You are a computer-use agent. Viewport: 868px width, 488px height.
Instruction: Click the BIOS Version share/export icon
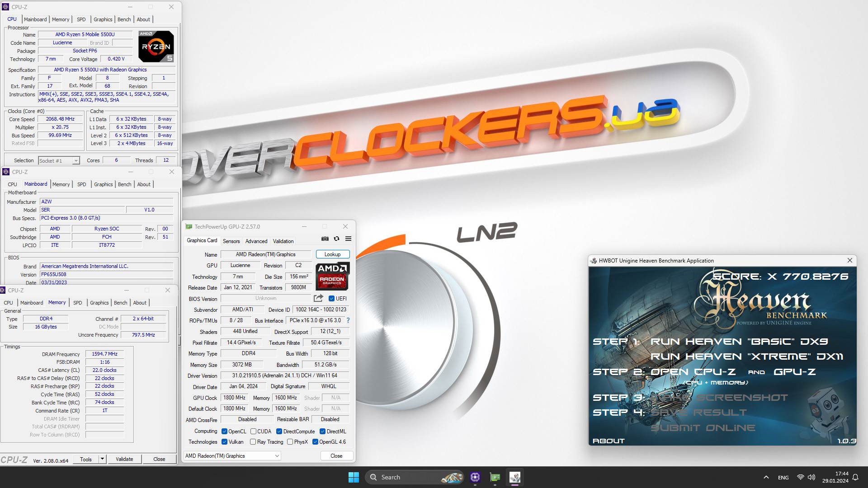[318, 298]
